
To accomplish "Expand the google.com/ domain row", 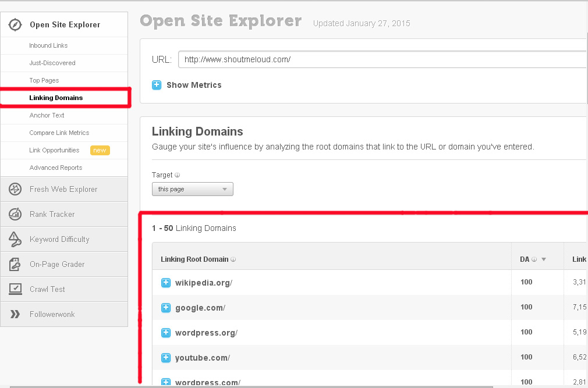I will pos(166,308).
